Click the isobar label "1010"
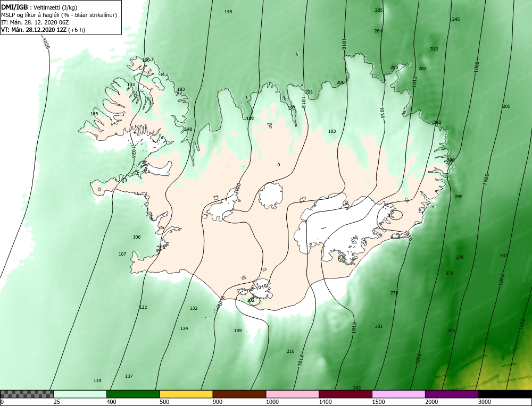 click(408, 236)
